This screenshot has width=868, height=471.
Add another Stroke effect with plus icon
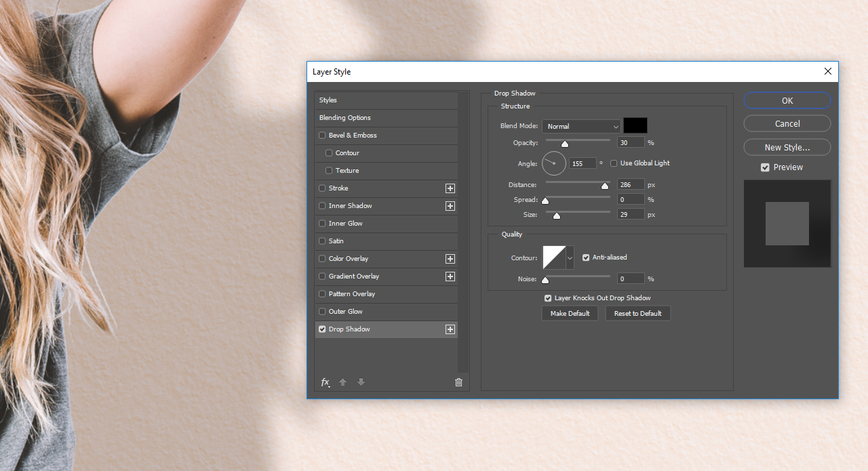pos(450,188)
